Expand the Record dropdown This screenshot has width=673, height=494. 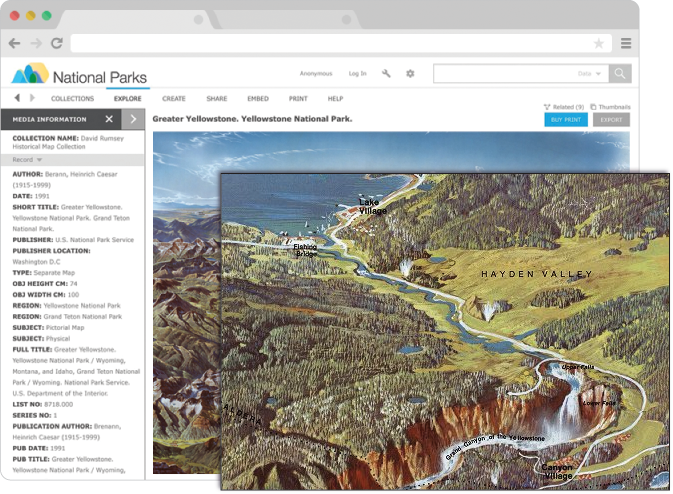[x=27, y=160]
